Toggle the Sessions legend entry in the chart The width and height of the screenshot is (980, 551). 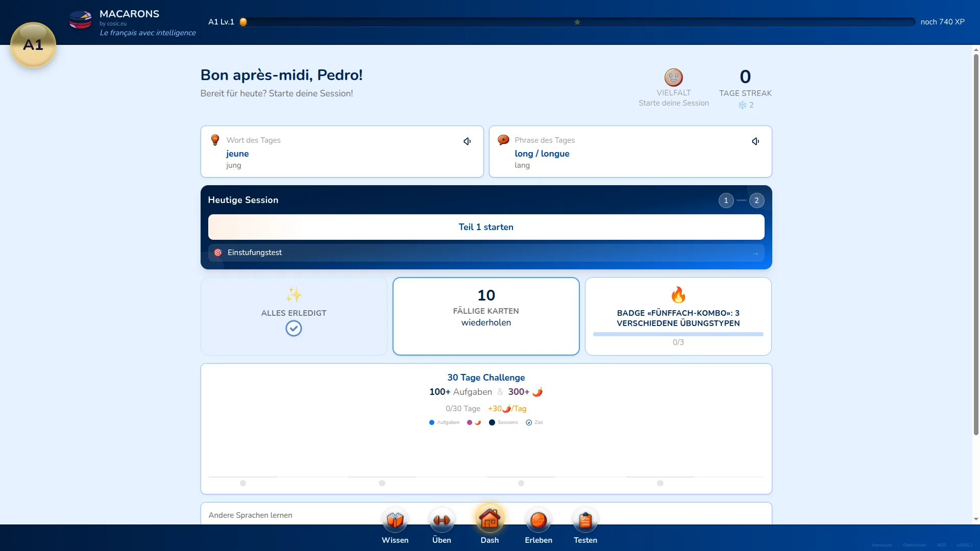[x=503, y=422]
